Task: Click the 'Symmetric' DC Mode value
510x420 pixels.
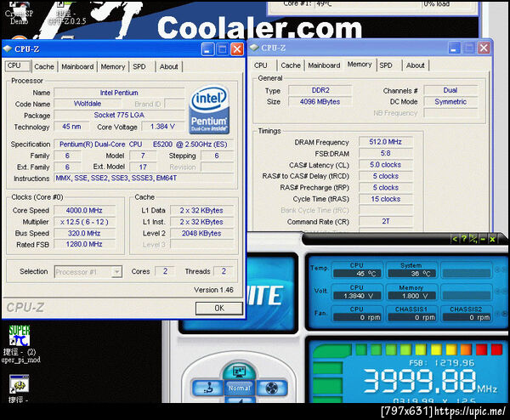Action: pyautogui.click(x=450, y=102)
